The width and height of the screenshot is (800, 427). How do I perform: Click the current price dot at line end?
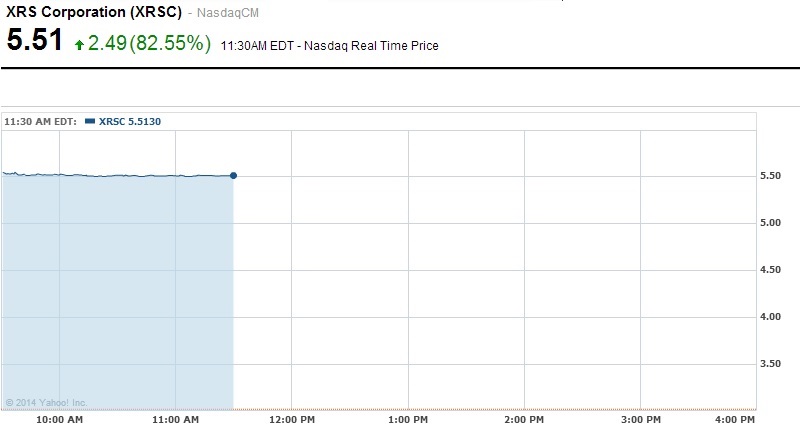tap(233, 175)
